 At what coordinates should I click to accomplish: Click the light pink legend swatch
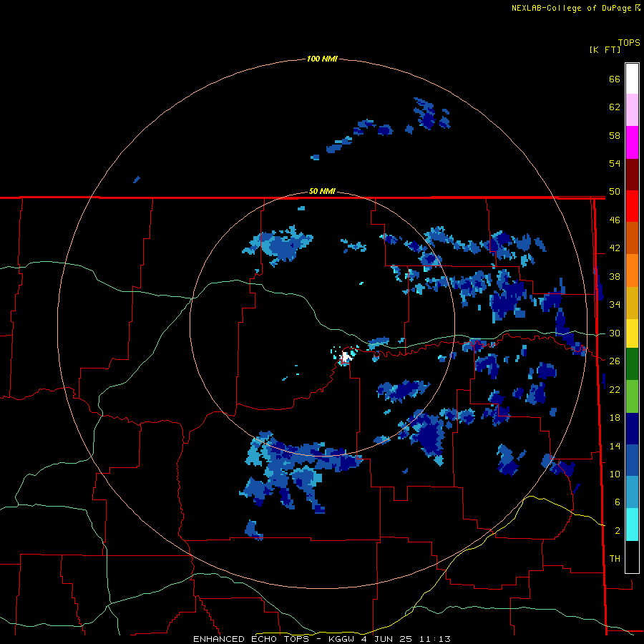pos(632,110)
